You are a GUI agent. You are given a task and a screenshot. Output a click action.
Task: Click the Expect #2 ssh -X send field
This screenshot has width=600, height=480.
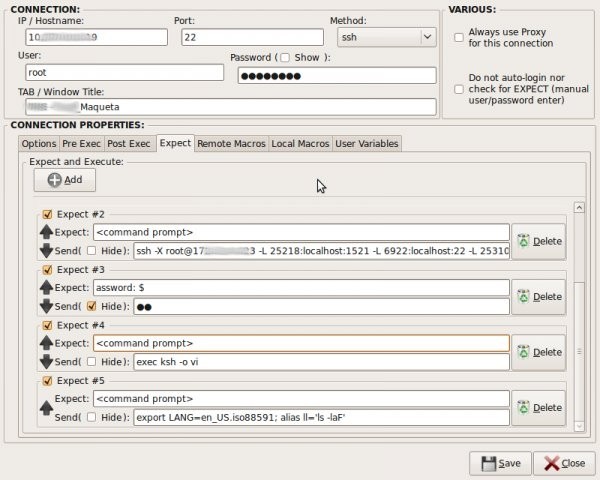(x=321, y=251)
